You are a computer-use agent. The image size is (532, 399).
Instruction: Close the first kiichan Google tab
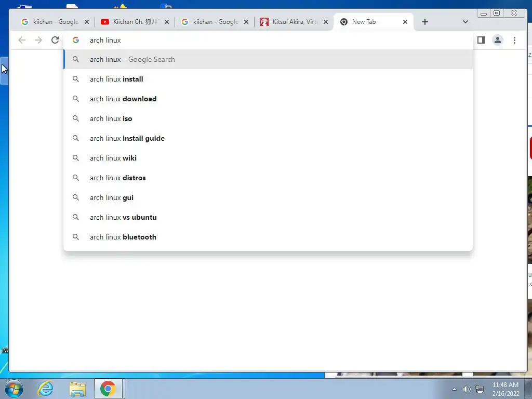coord(87,22)
